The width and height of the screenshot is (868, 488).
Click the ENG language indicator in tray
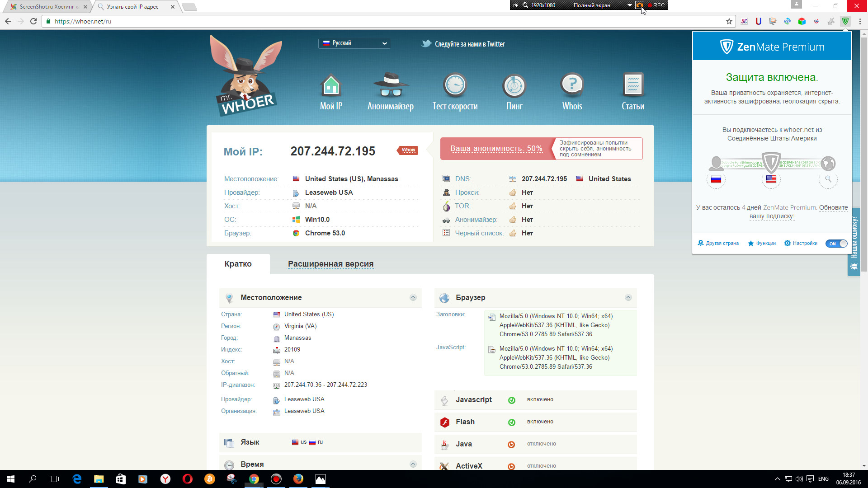click(823, 479)
